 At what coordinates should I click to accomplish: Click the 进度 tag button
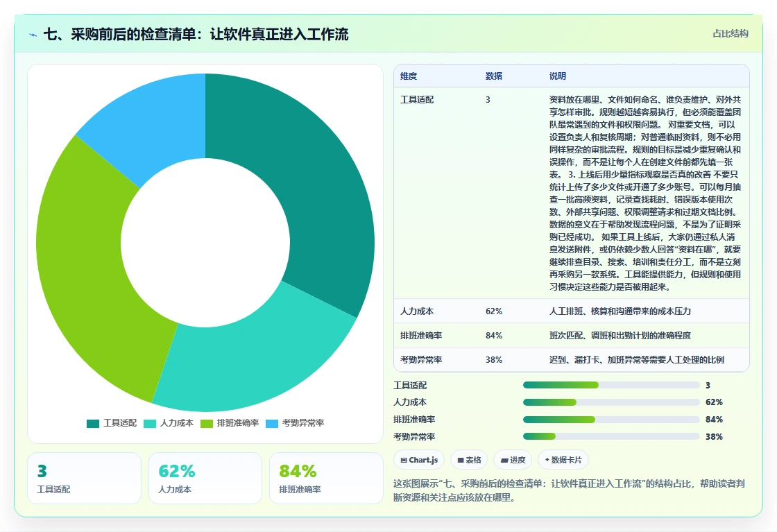pos(513,460)
